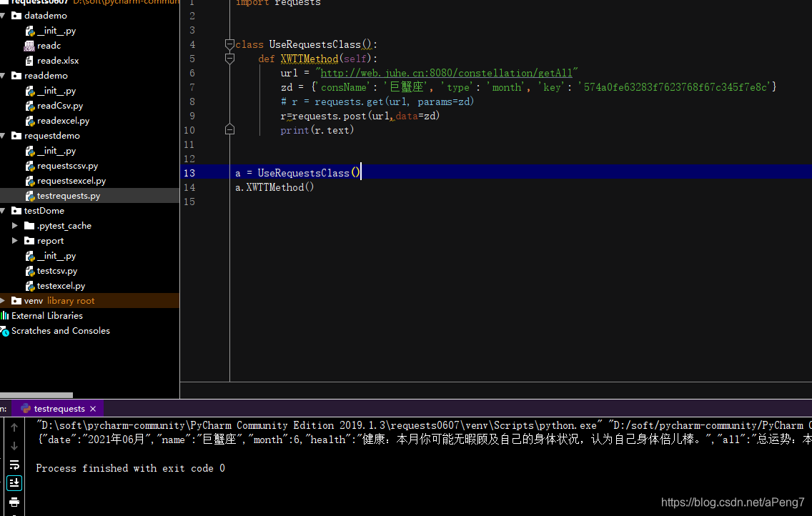
Task: Select the .pytest_cache folder icon
Action: (29, 226)
